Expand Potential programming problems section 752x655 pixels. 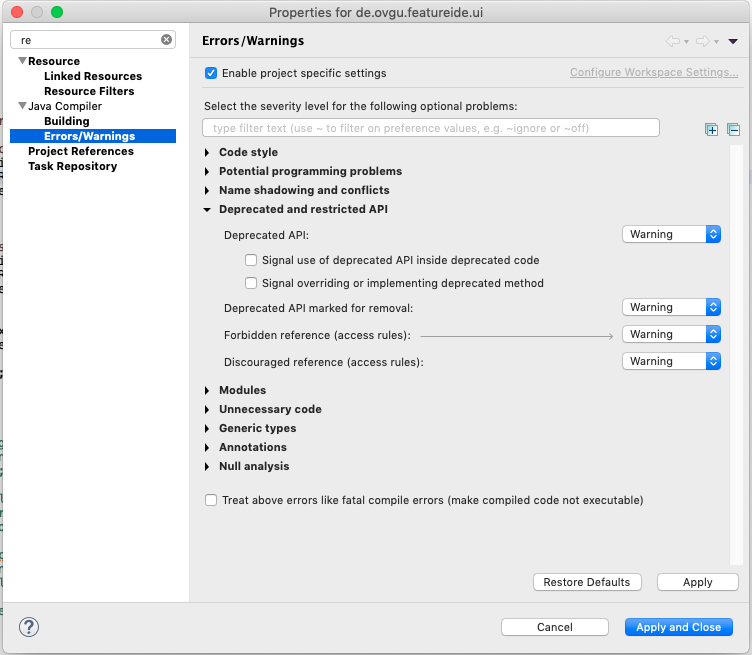(207, 172)
